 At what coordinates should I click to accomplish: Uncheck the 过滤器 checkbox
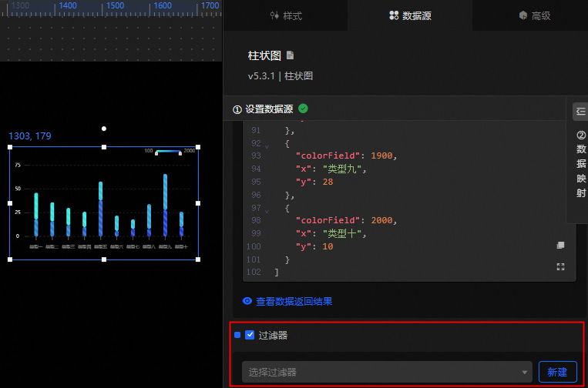click(250, 335)
